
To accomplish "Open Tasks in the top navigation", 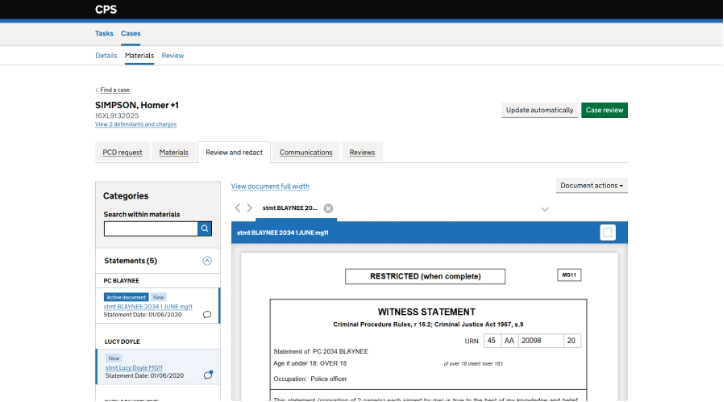I will pos(104,33).
